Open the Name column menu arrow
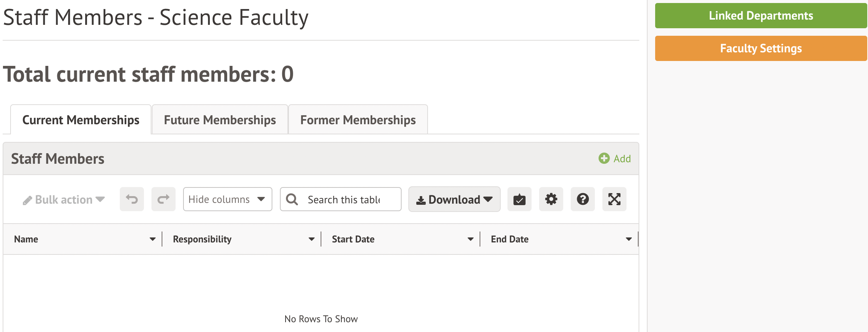The image size is (868, 332). [x=153, y=239]
